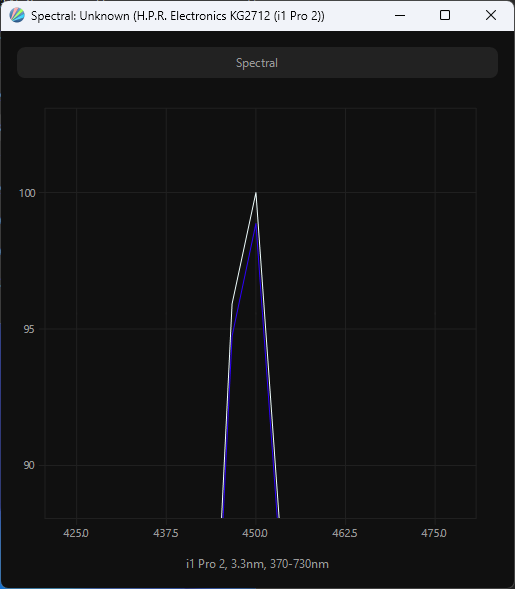The image size is (515, 589).
Task: Click the 95 y-axis label
Action: point(29,329)
